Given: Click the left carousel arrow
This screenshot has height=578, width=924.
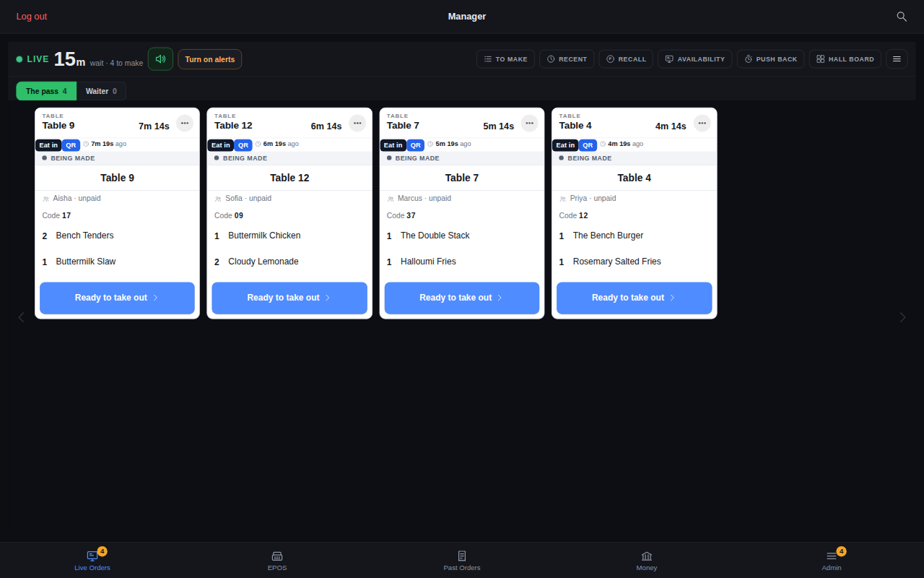Looking at the screenshot, I should pos(21,317).
